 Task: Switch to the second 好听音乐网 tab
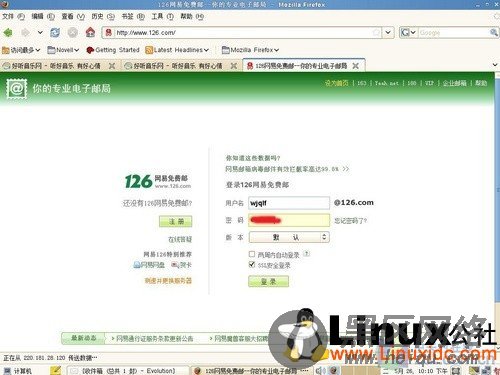177,66
